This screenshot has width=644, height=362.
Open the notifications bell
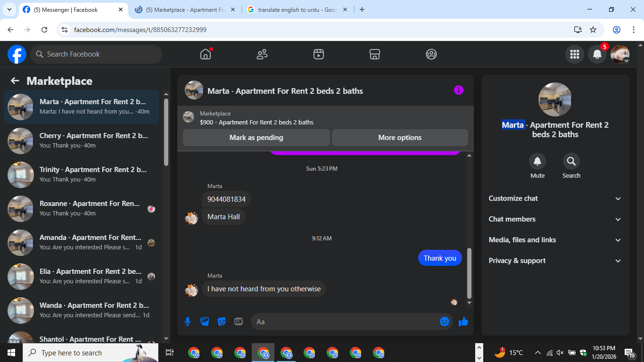point(597,54)
